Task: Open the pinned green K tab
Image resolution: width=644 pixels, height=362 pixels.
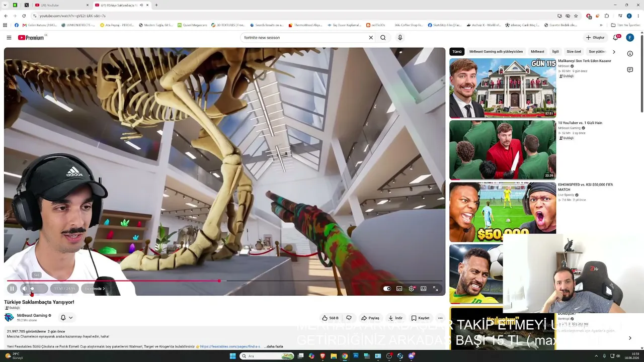Action: 15,5
